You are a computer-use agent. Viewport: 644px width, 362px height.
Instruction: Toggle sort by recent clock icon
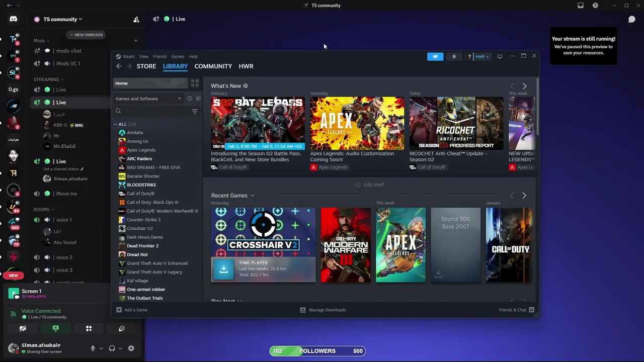coord(190,99)
